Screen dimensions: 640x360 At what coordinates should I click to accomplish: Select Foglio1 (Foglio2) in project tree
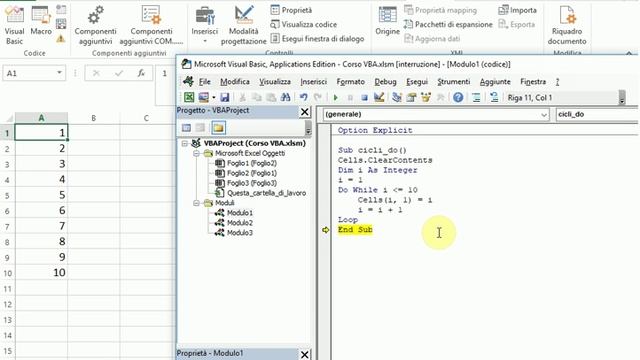click(x=252, y=163)
